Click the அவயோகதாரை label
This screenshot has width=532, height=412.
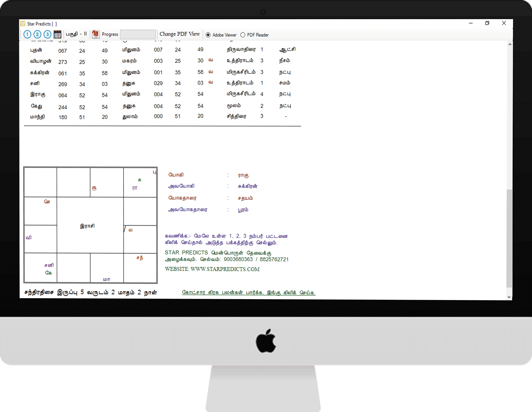(x=188, y=210)
